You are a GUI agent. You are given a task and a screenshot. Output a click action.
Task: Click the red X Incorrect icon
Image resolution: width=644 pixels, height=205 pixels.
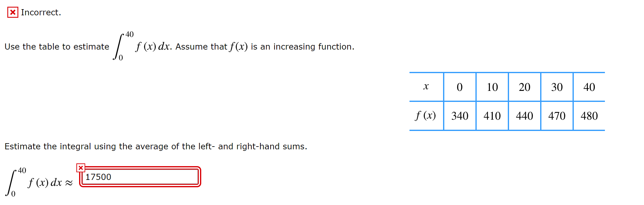(x=13, y=13)
